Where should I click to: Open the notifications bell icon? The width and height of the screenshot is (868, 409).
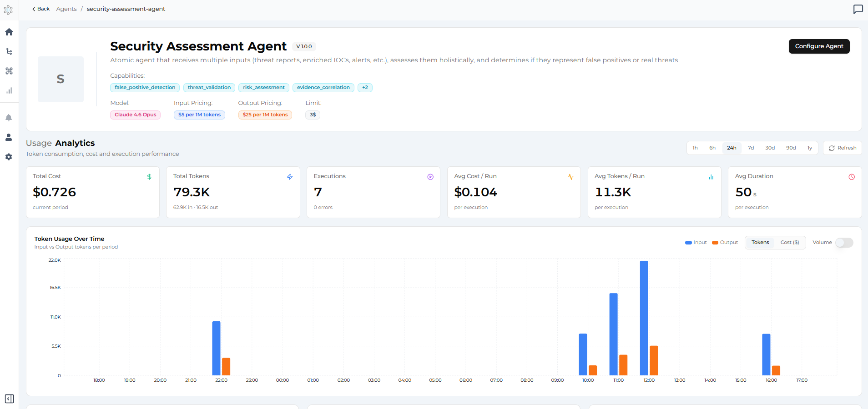[x=9, y=118]
